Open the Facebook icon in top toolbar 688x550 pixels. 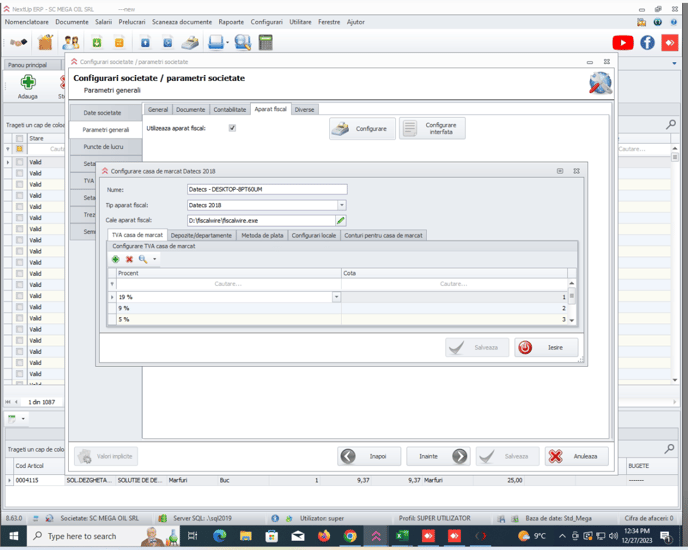point(647,42)
